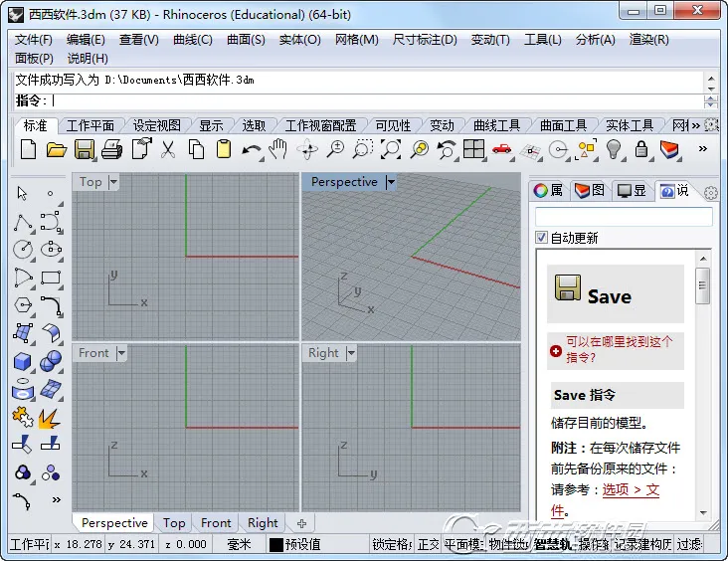Toggle 物件锁点 osnap in status bar
The image size is (728, 561).
508,544
